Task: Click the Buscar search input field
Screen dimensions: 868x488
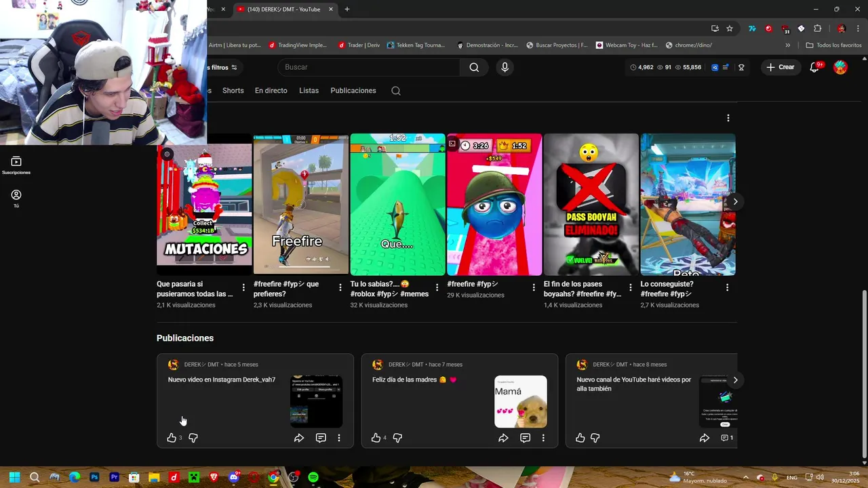Action: tap(370, 67)
